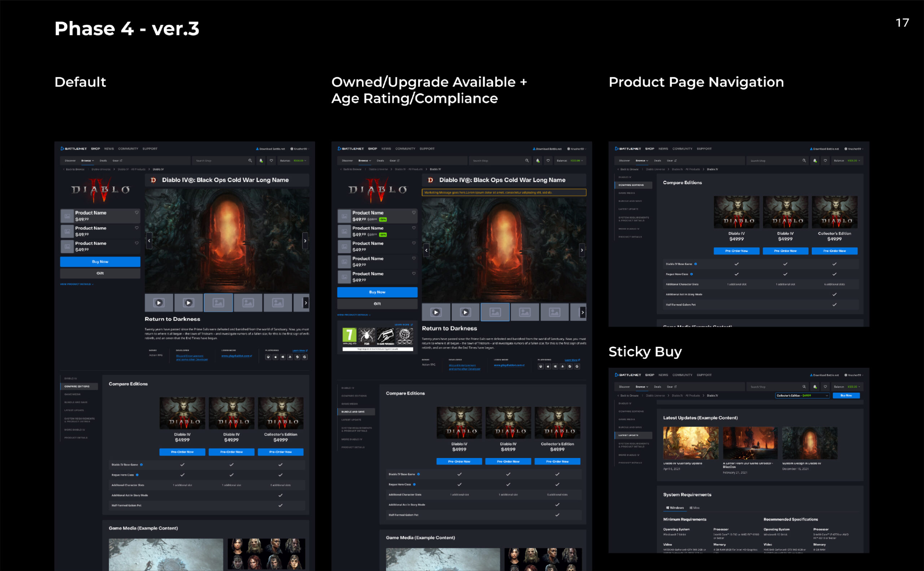This screenshot has width=924, height=571.
Task: Toggle wishlist heart on fifth product row, Owned/Upgrade
Action: [x=414, y=274]
